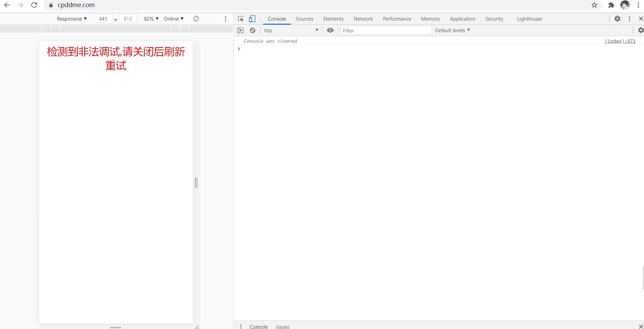Expand the Default levels dropdown

point(452,30)
